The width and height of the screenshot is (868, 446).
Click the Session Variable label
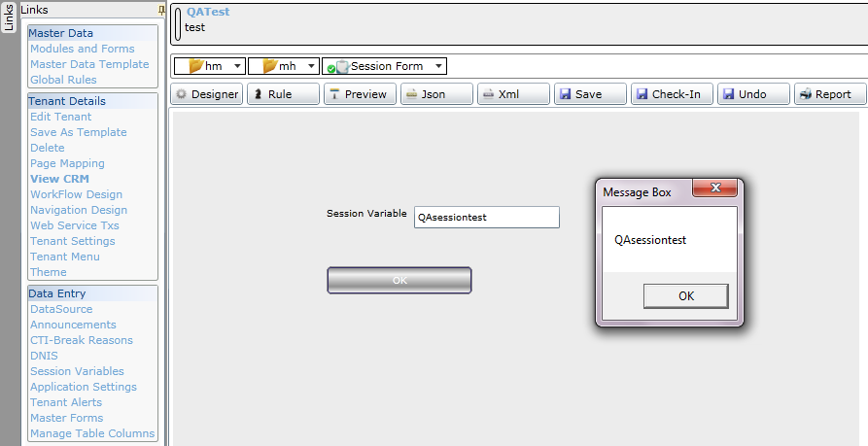[x=366, y=214]
